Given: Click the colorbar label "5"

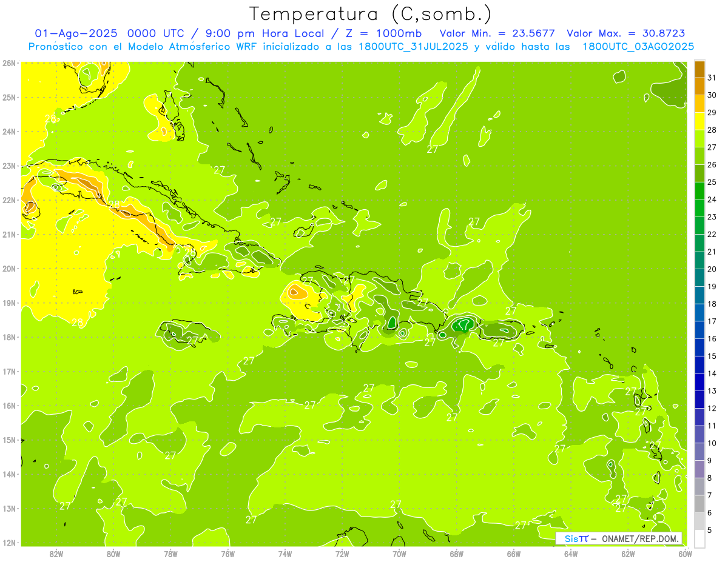Looking at the screenshot, I should tap(710, 530).
